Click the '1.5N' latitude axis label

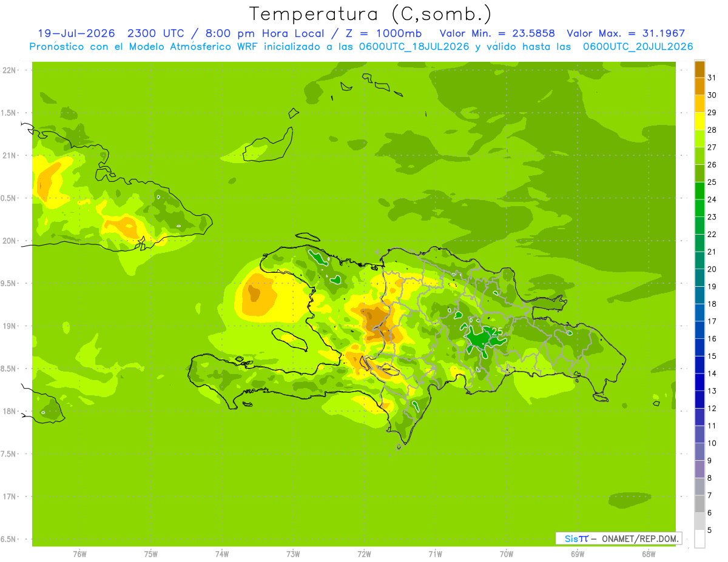pos(9,113)
